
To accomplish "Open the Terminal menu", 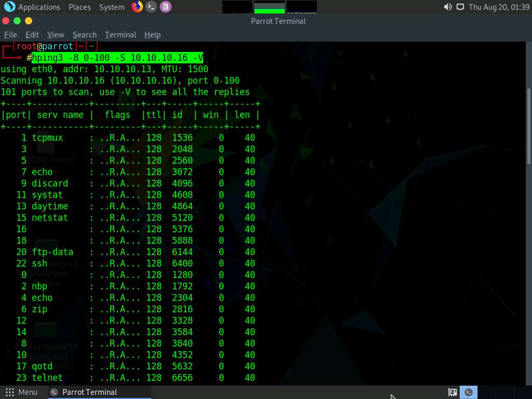I will point(121,35).
